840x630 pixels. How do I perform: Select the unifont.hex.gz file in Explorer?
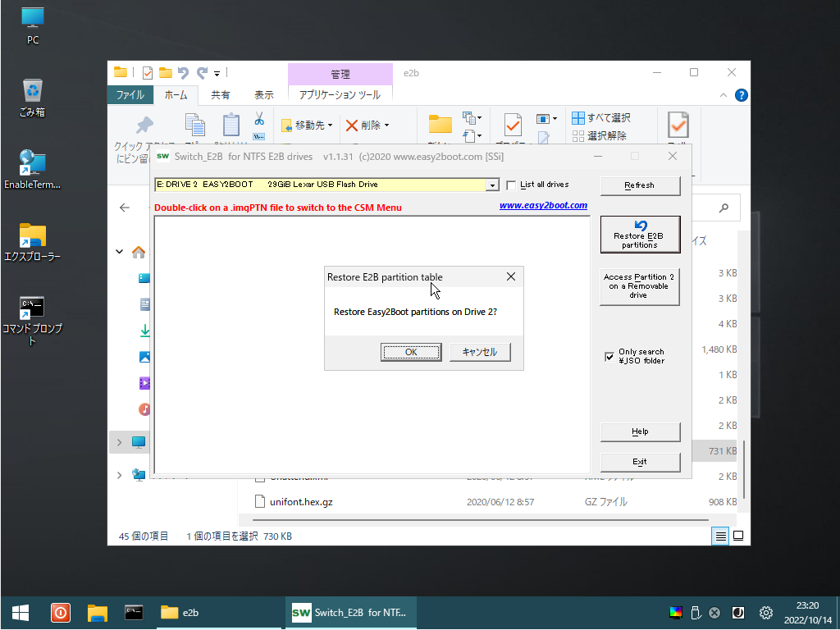pos(301,502)
